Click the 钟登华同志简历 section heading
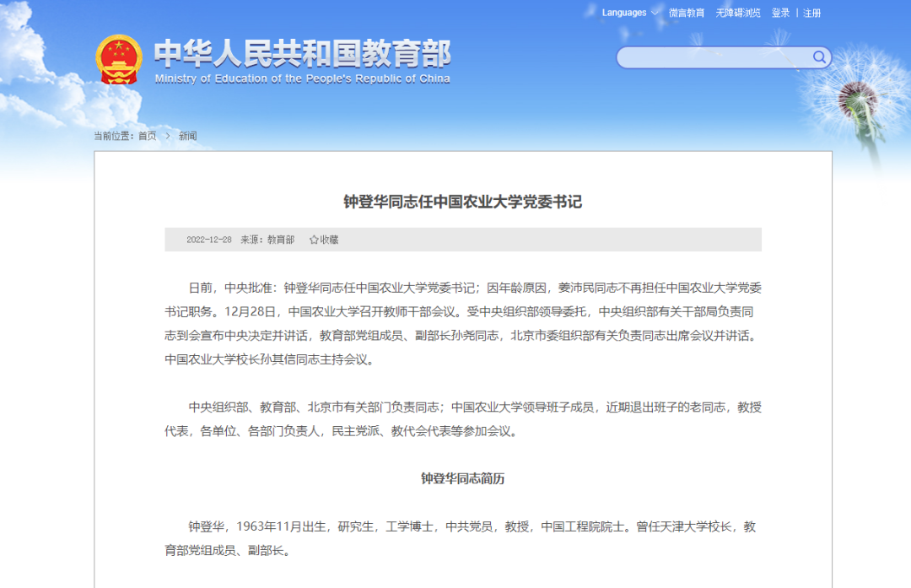 (462, 478)
